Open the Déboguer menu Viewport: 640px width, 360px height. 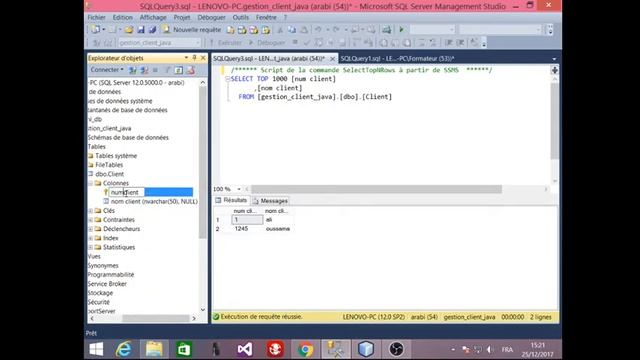(x=211, y=18)
